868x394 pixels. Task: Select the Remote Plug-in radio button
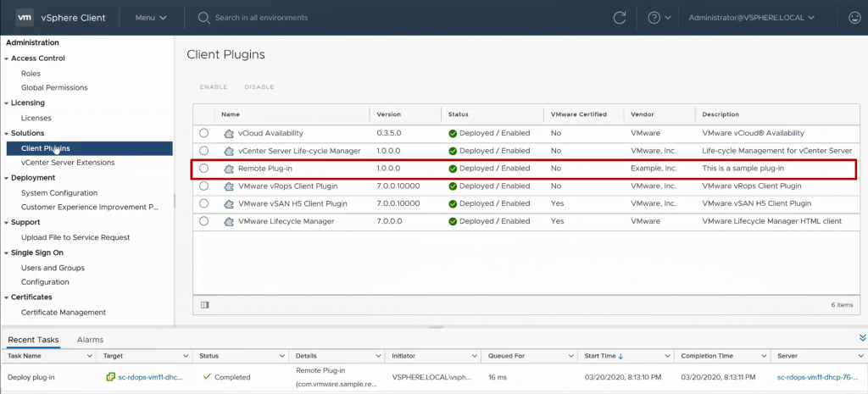point(203,169)
